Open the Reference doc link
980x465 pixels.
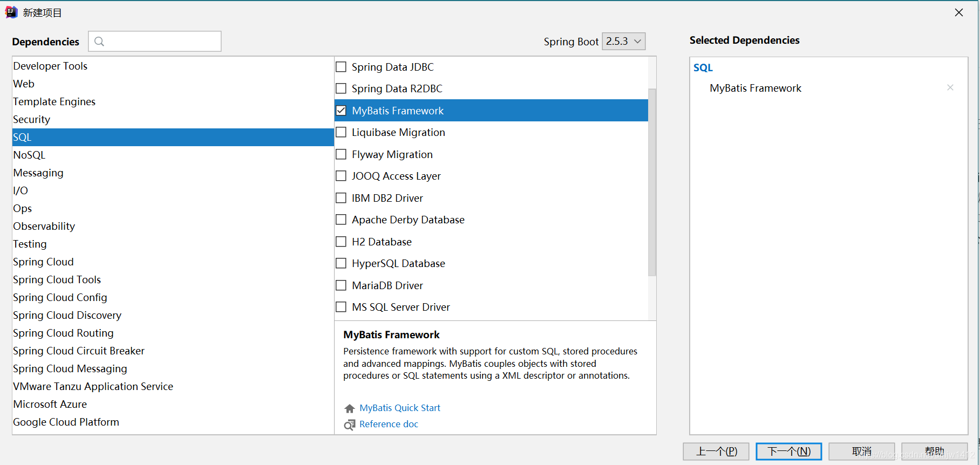(x=389, y=424)
